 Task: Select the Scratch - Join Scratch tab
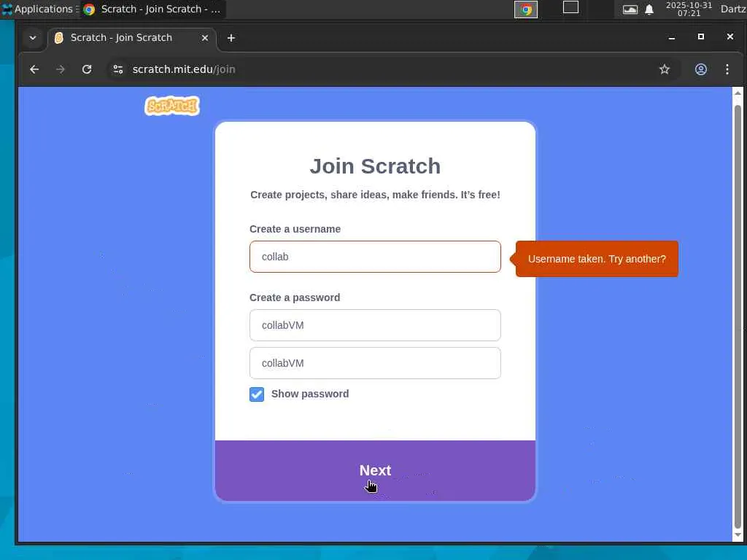pos(132,38)
